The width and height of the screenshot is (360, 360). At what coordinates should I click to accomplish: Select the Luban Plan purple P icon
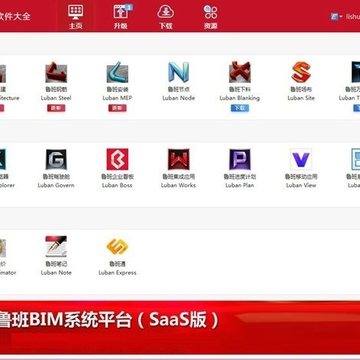[240, 159]
